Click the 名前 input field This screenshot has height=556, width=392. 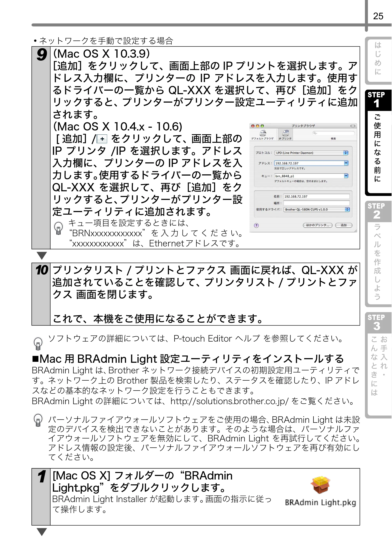pos(317,196)
